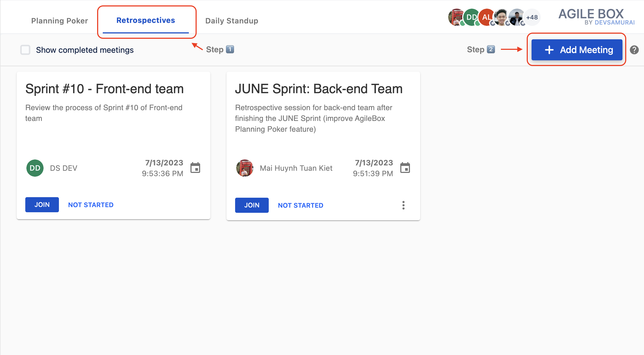
Task: Expand the +48 more participants list
Action: pyautogui.click(x=532, y=17)
